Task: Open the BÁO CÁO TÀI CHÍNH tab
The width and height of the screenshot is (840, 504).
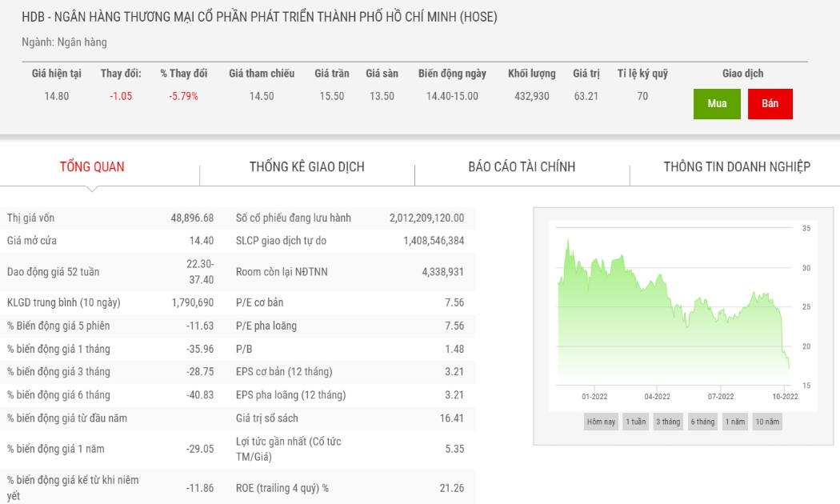Action: pyautogui.click(x=522, y=166)
